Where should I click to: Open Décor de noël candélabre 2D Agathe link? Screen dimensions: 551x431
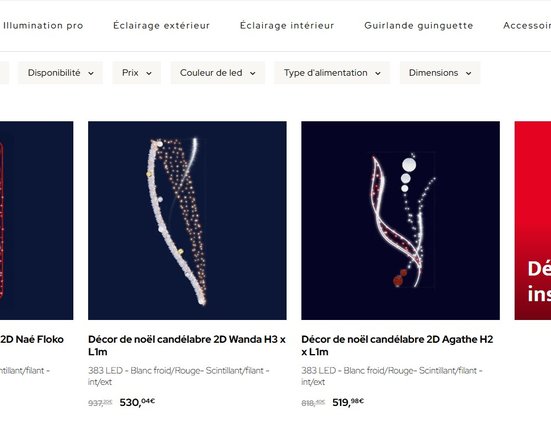coord(397,345)
